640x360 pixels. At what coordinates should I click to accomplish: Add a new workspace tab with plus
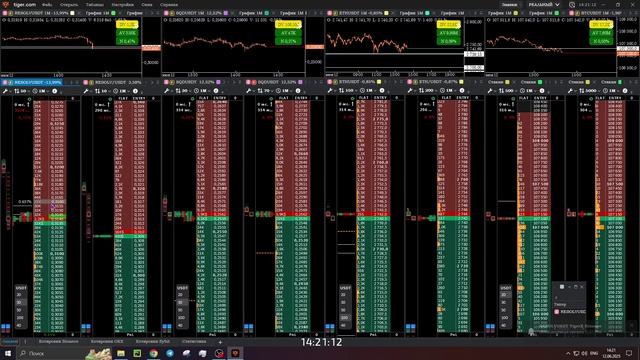220,342
